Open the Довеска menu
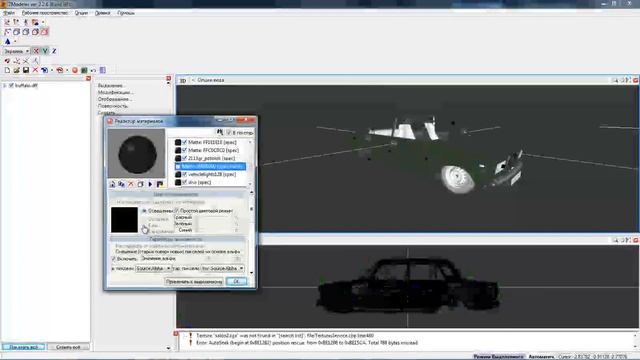 coord(102,13)
